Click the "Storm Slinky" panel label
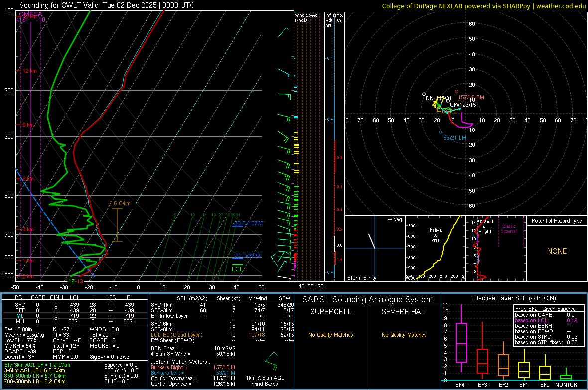This screenshot has width=588, height=390. (x=361, y=278)
